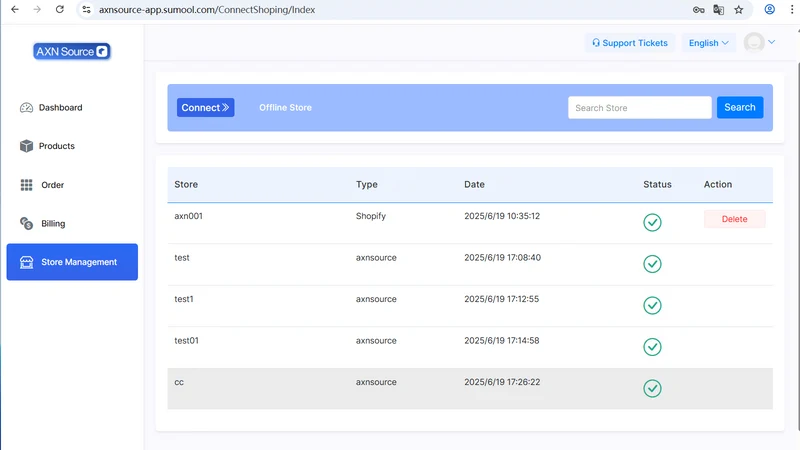Click the Action column header
The height and width of the screenshot is (450, 800).
(718, 184)
